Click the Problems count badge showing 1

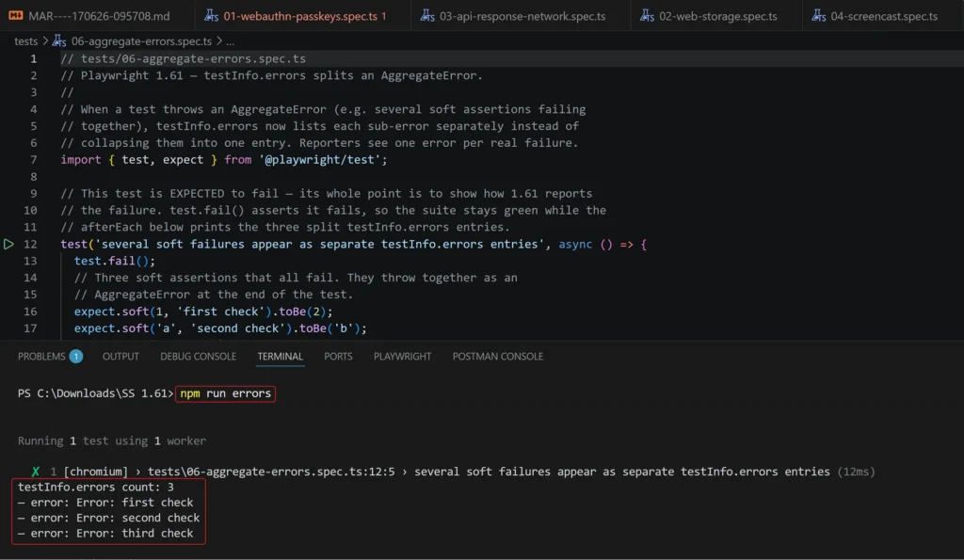[x=76, y=357]
